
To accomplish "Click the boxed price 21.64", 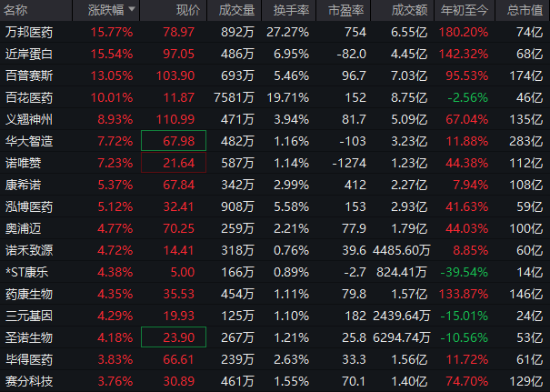I will pyautogui.click(x=174, y=163).
